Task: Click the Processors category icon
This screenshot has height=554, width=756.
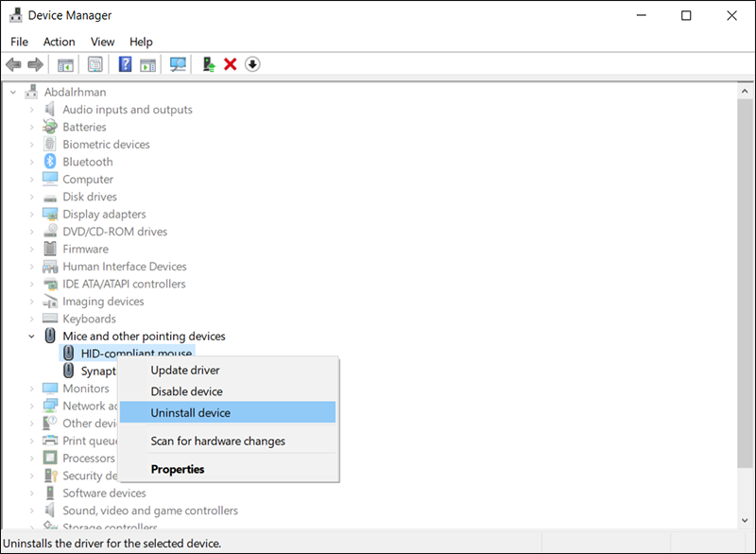Action: click(50, 458)
